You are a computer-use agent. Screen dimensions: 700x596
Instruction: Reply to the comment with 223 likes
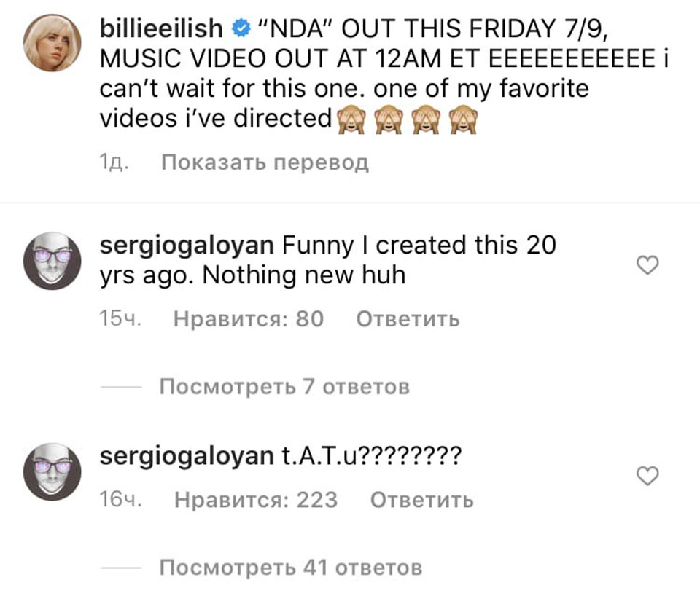pyautogui.click(x=421, y=500)
